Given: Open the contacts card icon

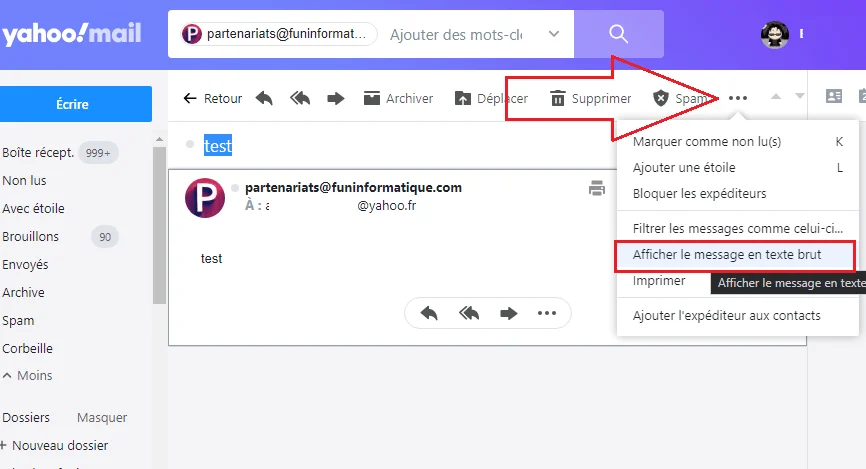Looking at the screenshot, I should point(834,96).
